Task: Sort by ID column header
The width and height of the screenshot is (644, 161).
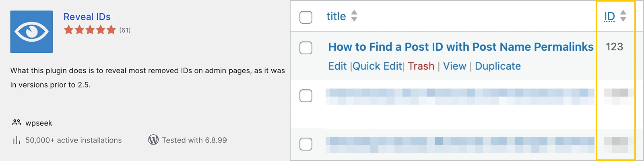Action: 609,17
